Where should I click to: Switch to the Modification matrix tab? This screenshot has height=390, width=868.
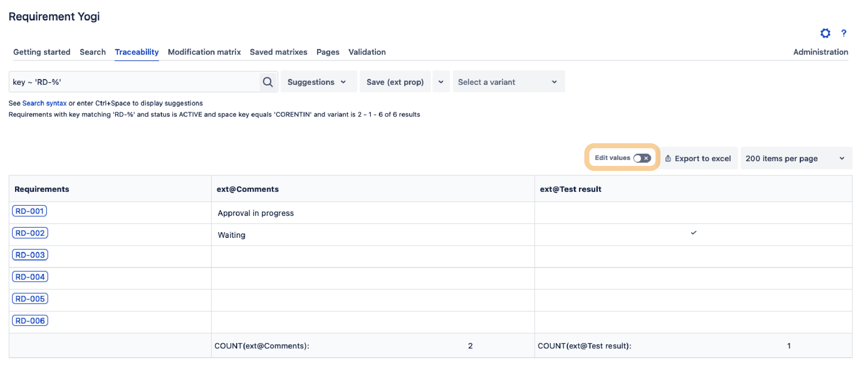pyautogui.click(x=204, y=52)
